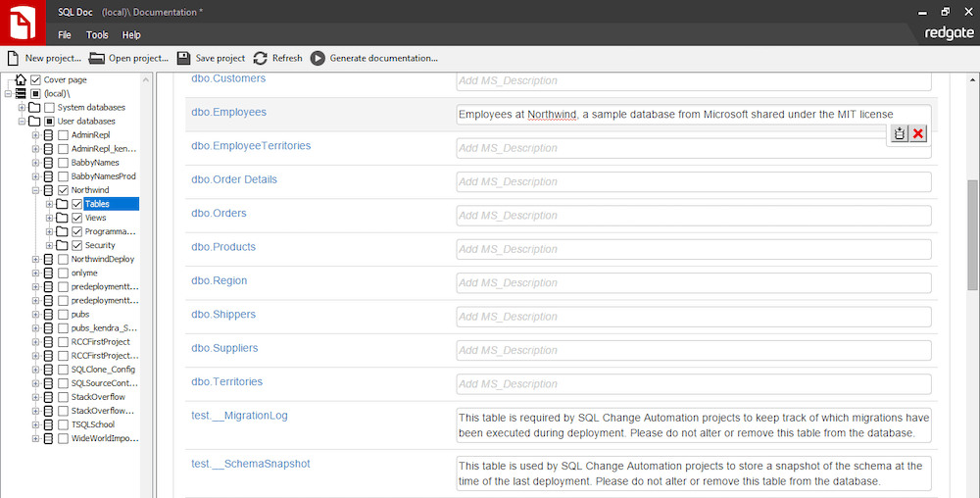Open the dbo.Orders table link

point(219,214)
